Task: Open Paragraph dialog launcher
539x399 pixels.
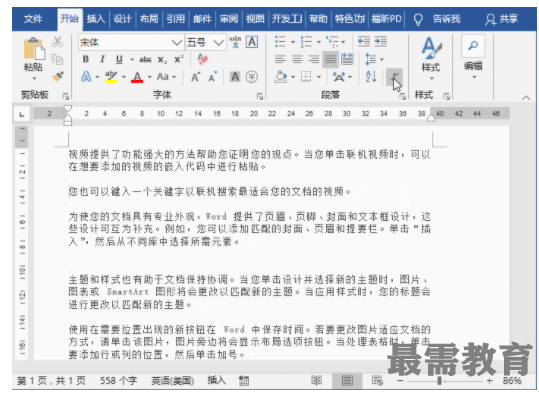Action: [403, 97]
